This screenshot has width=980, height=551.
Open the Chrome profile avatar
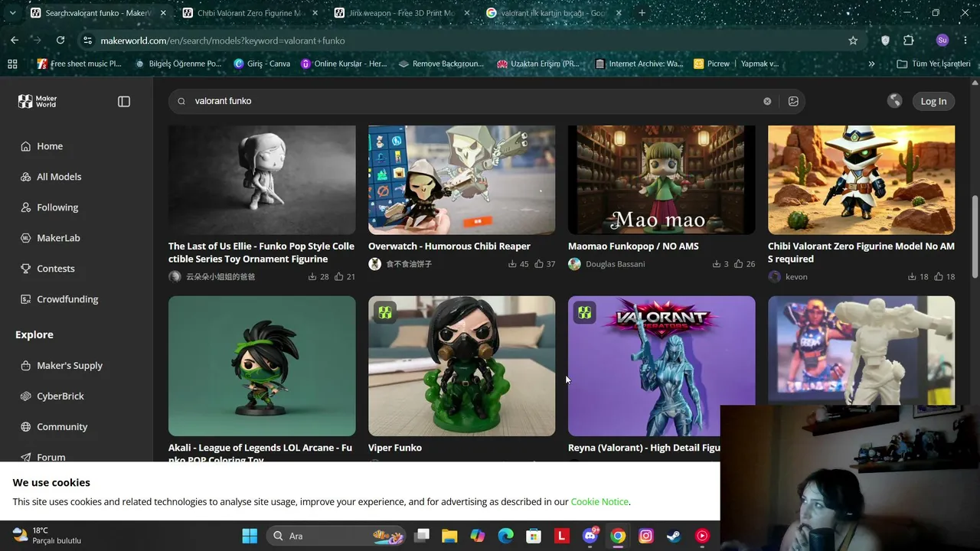[942, 41]
